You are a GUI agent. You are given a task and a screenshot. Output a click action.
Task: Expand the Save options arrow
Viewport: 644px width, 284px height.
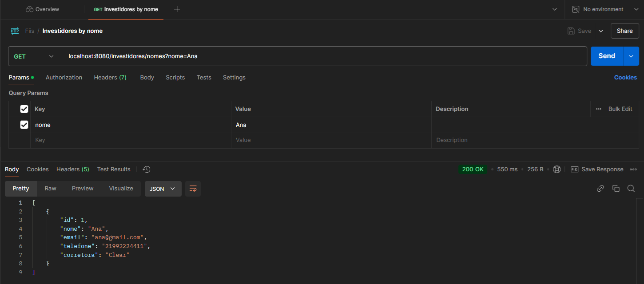point(601,31)
